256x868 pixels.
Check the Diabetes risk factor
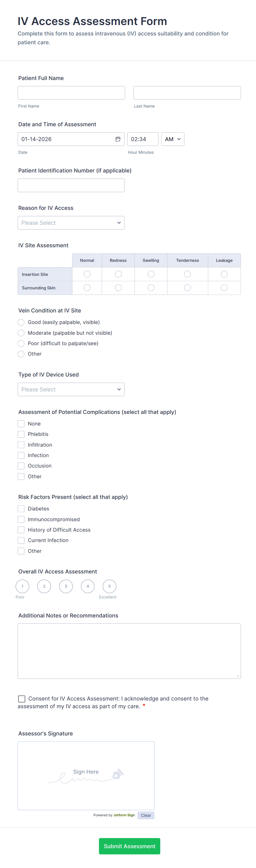(21, 509)
